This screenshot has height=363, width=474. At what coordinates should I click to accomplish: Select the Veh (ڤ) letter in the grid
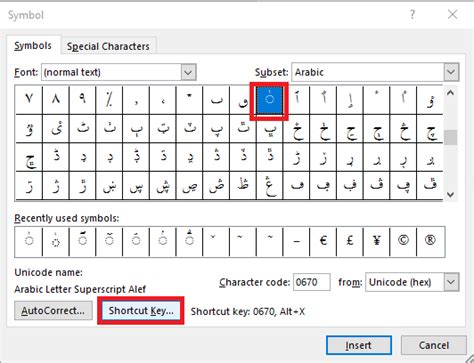[x=377, y=186]
